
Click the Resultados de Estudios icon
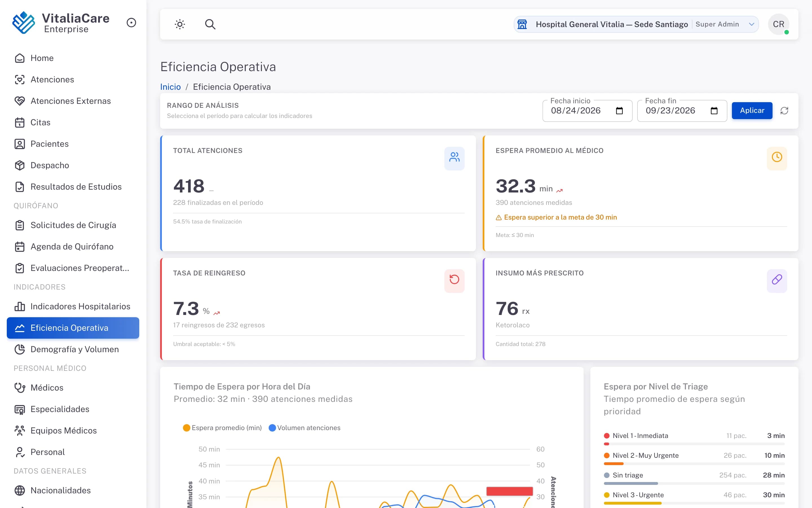coord(20,187)
